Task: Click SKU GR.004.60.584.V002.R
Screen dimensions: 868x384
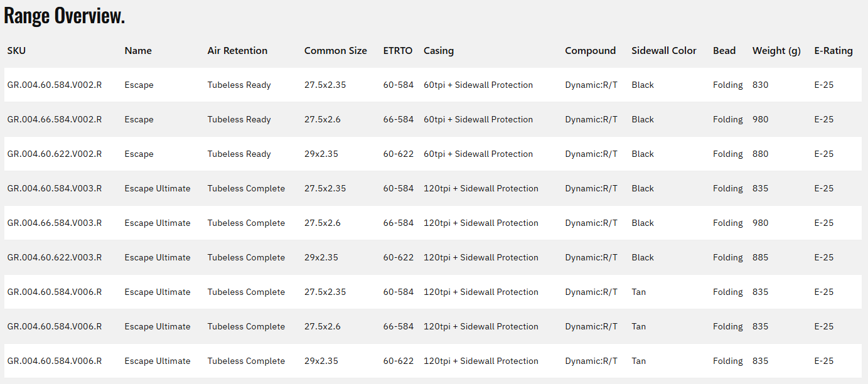Action: point(55,85)
